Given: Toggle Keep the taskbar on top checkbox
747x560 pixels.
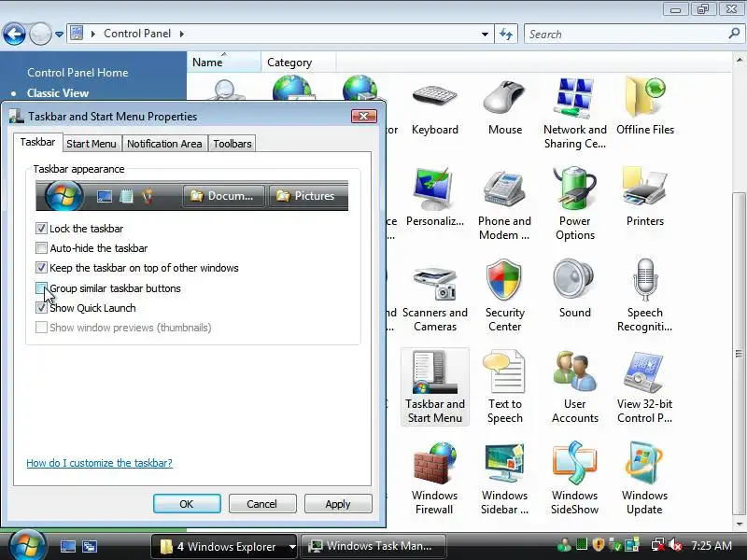Looking at the screenshot, I should [x=41, y=268].
